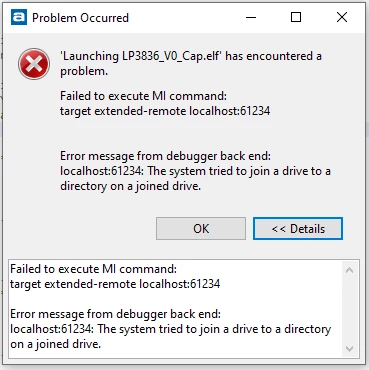Select 'Failed to execute MI command:' in details box
The image size is (369, 370).
click(x=93, y=269)
